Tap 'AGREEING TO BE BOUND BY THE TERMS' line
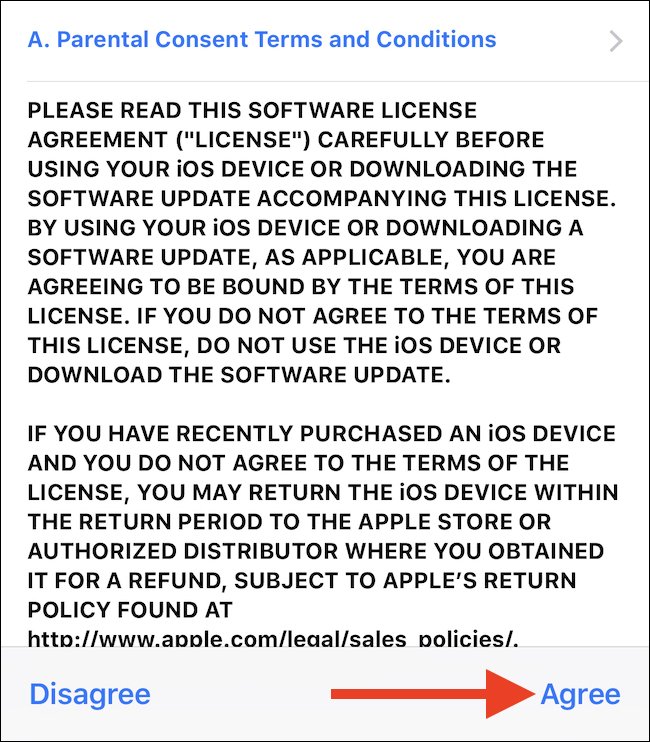This screenshot has height=742, width=650. click(301, 287)
